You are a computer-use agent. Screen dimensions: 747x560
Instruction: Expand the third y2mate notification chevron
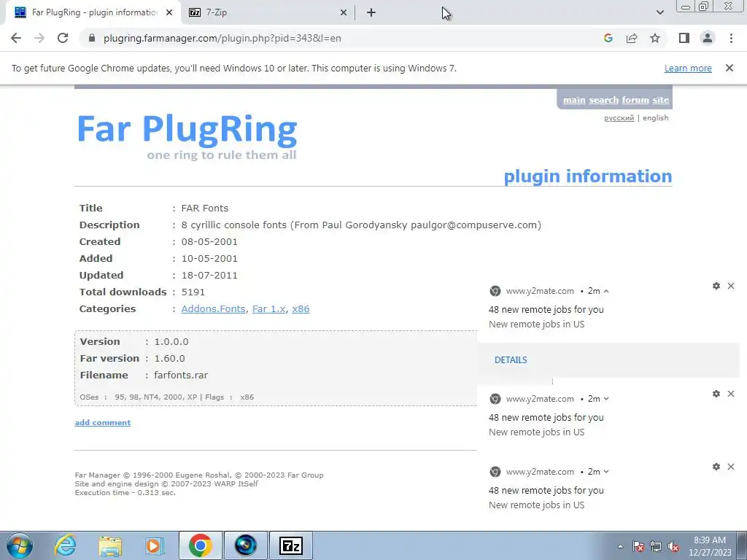tap(606, 472)
